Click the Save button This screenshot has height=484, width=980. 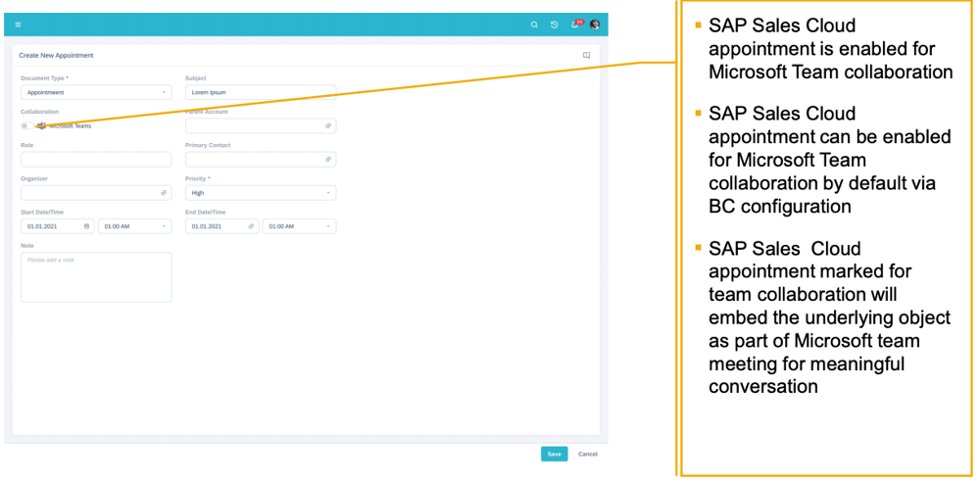[555, 454]
